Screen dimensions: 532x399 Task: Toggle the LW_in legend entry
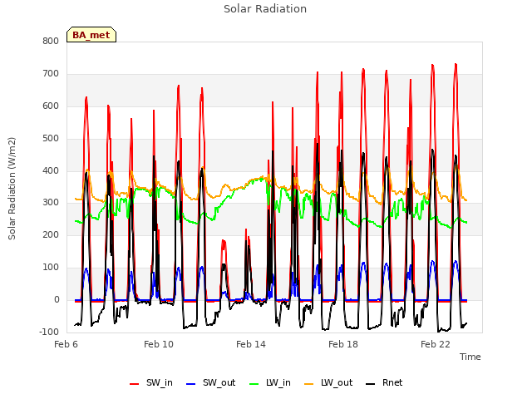coord(270,382)
